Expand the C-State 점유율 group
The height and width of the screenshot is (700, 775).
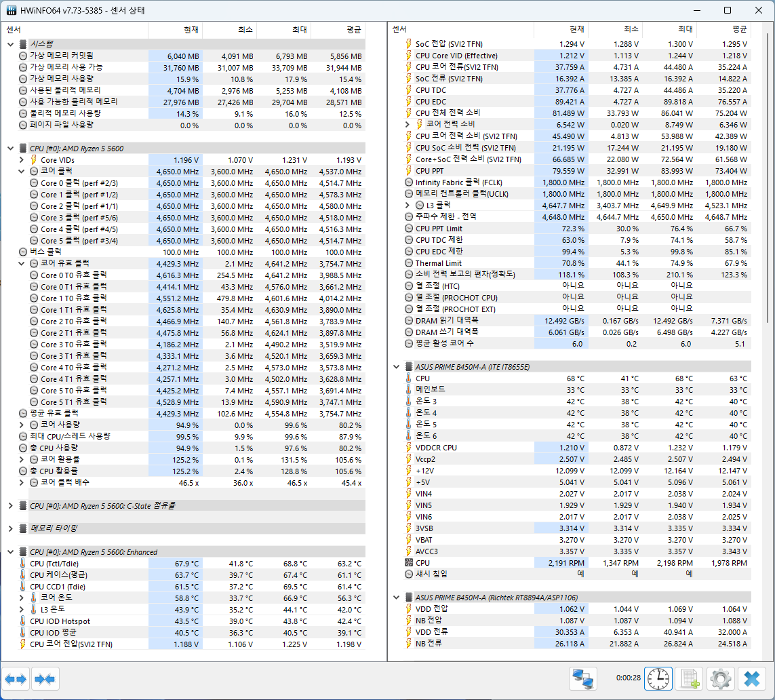(x=10, y=506)
